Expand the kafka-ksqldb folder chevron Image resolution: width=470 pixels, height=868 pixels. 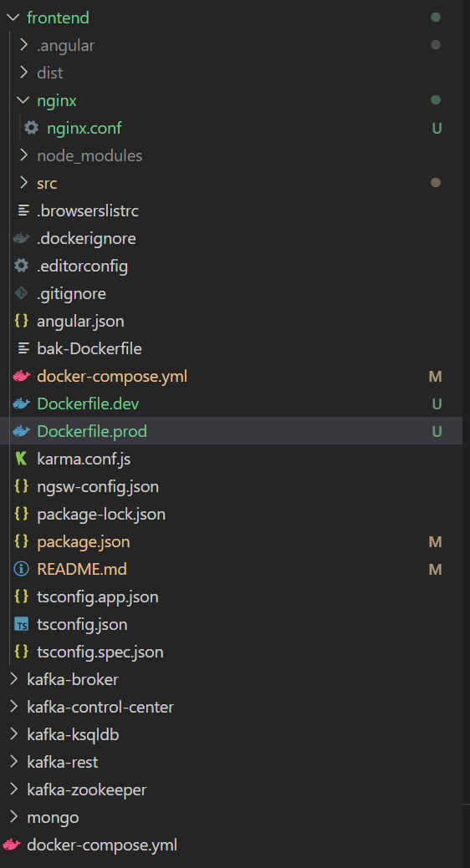coord(13,734)
